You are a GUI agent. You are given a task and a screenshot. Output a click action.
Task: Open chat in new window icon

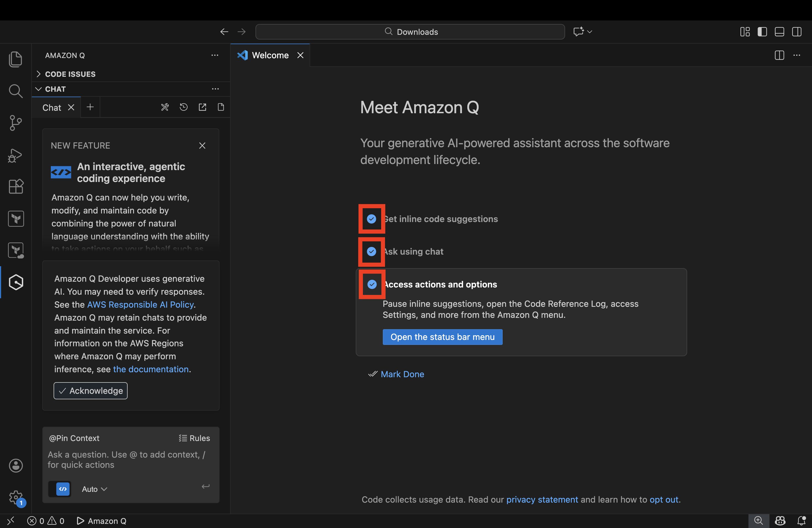point(202,107)
